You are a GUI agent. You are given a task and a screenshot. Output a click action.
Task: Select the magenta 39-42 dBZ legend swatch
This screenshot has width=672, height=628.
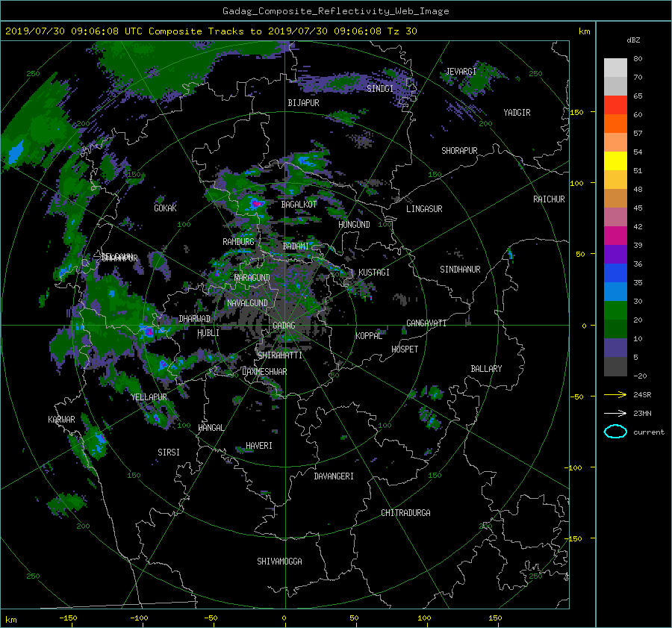(615, 236)
